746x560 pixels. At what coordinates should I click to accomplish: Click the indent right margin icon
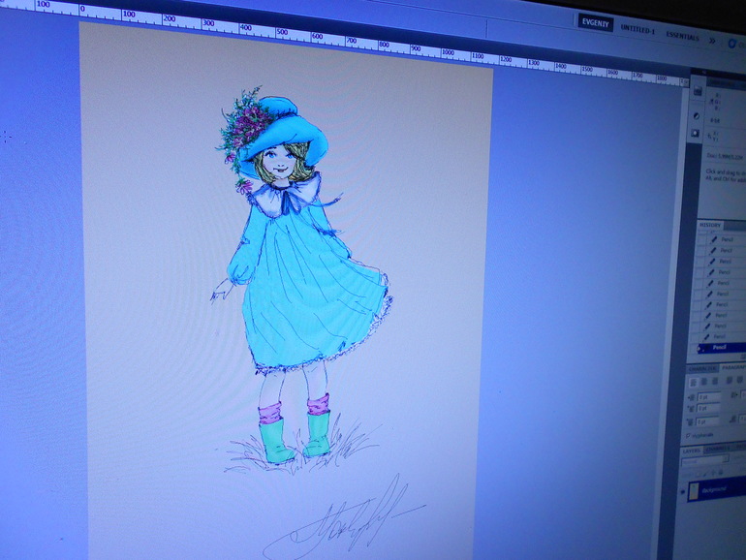(x=733, y=395)
